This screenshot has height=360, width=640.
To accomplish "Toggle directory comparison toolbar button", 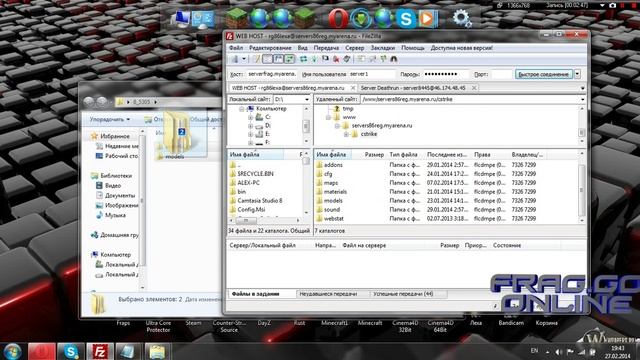I will [x=372, y=59].
